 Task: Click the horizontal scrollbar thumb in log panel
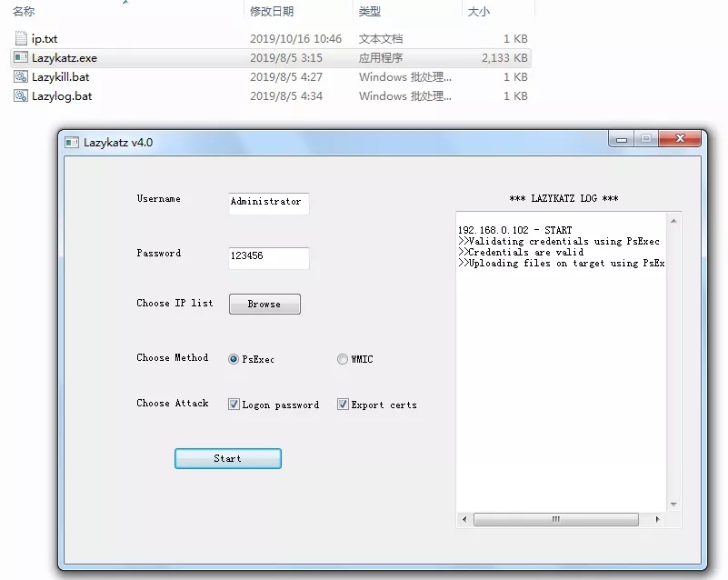[x=555, y=520]
